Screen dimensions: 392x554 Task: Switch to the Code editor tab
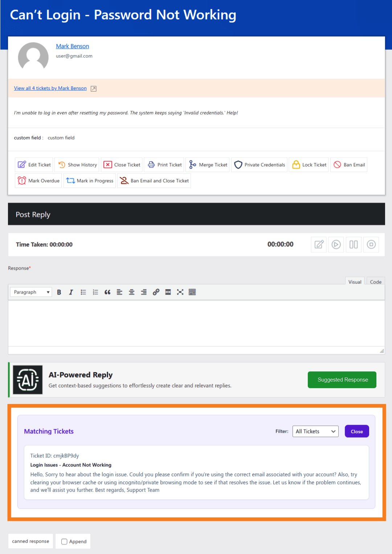(x=376, y=282)
